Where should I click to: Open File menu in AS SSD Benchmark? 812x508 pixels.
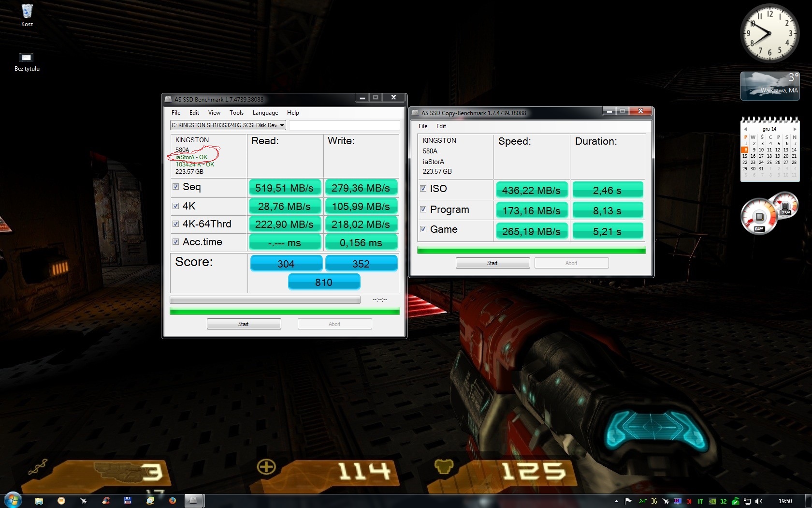[x=176, y=112]
